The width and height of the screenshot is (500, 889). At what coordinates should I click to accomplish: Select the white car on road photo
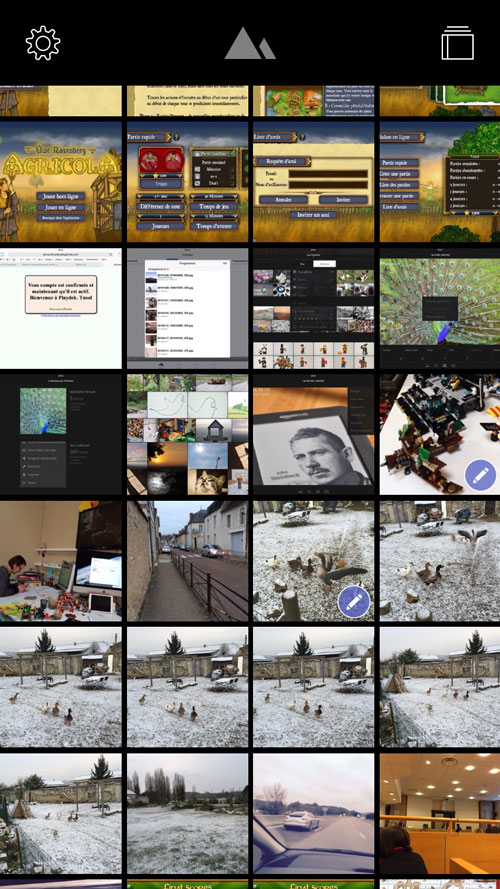pyautogui.click(x=313, y=813)
